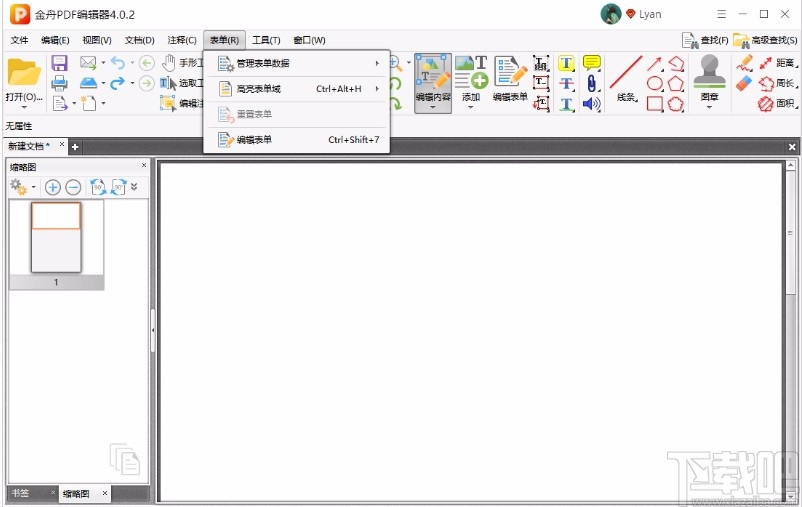
Task: Select the red arrow drawing tool
Action: click(x=654, y=63)
